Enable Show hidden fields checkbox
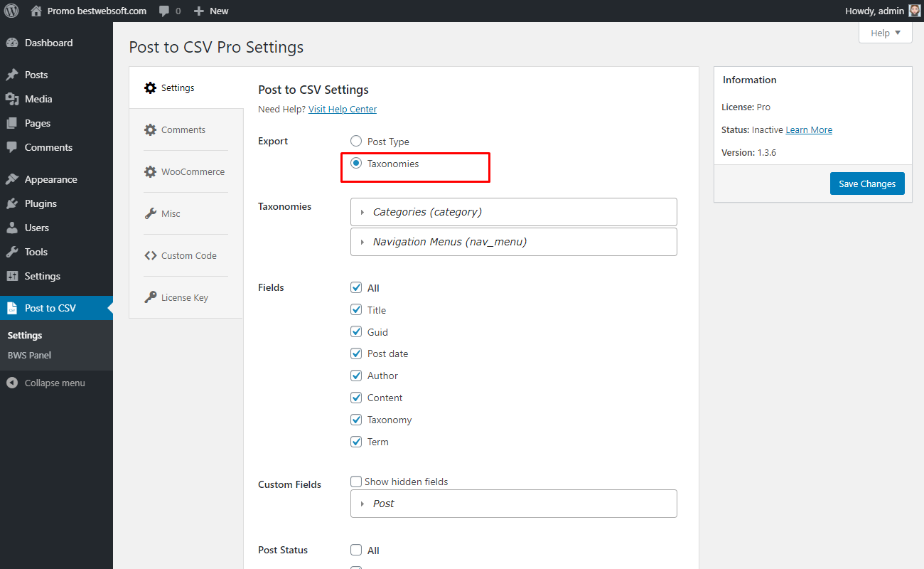 coord(356,482)
